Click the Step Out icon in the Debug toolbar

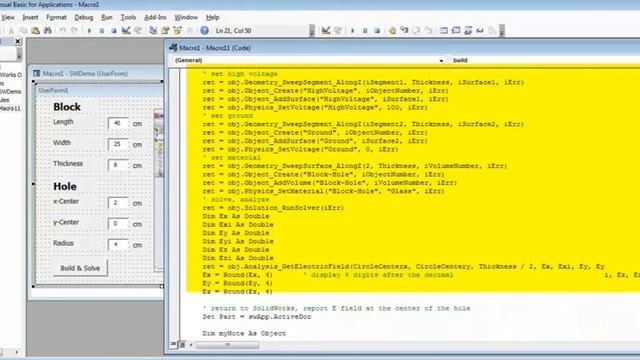[428, 31]
